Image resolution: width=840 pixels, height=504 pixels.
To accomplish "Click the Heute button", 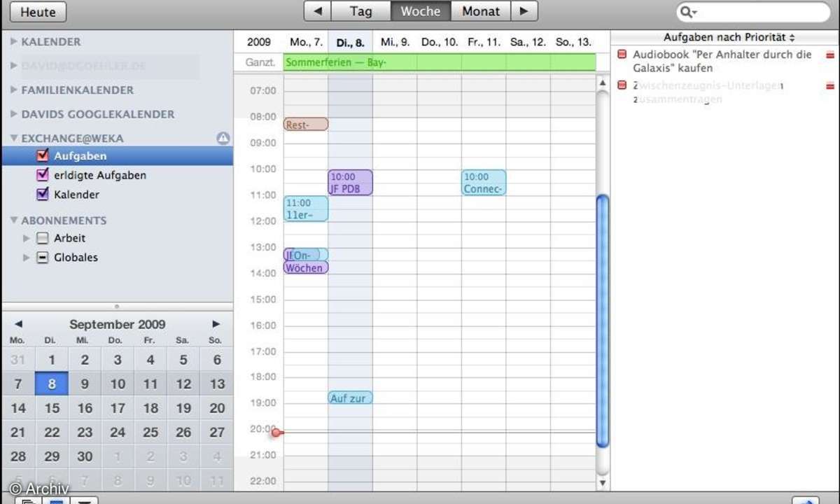I will [37, 12].
